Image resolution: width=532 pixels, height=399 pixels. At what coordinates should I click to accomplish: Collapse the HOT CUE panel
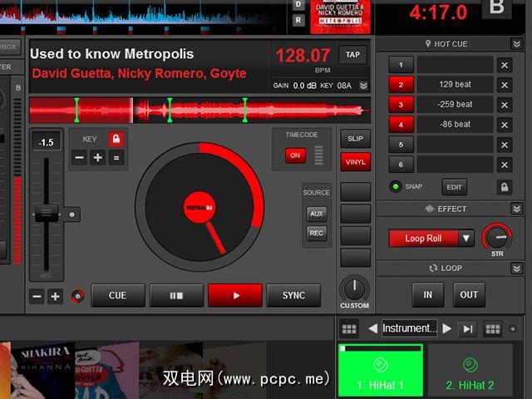[x=517, y=44]
